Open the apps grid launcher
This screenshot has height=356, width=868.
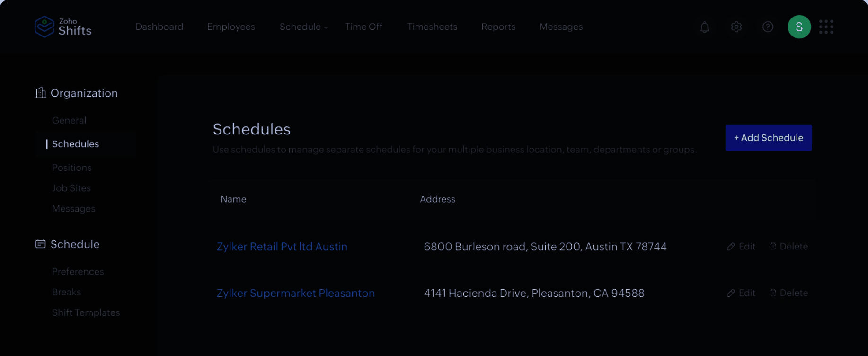point(826,27)
